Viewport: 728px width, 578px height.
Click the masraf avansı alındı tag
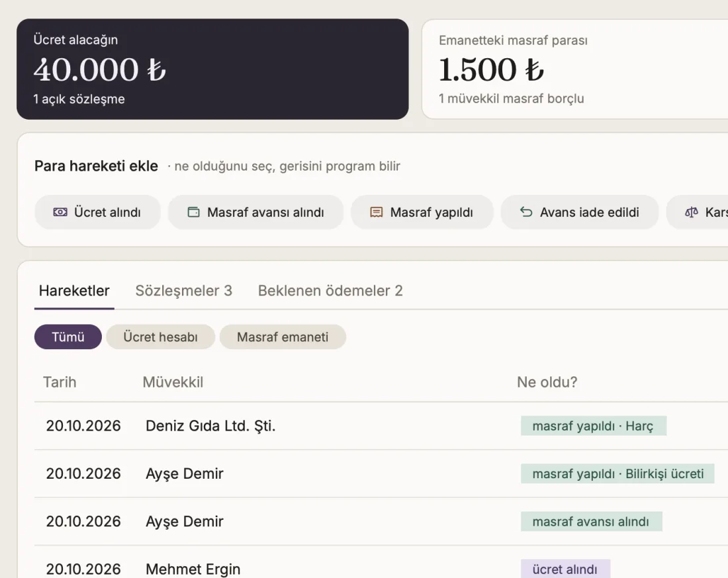(x=591, y=521)
